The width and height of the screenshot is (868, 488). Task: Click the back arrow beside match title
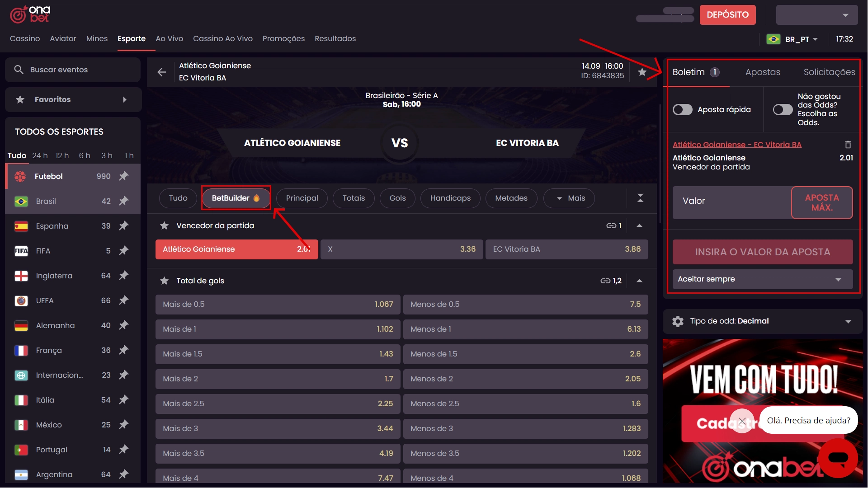[x=161, y=72]
